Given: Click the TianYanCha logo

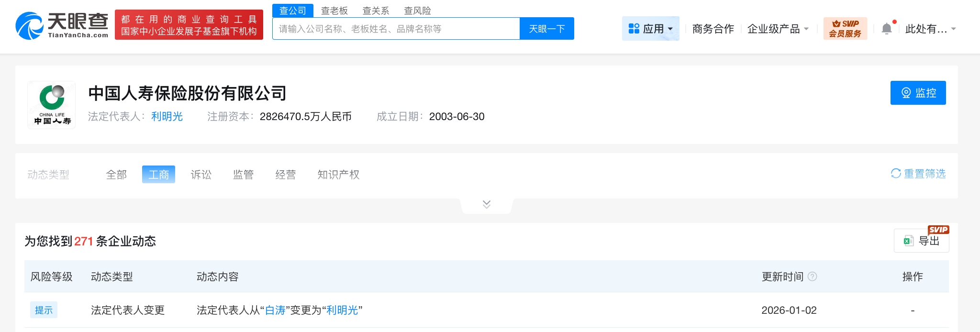Looking at the screenshot, I should pos(62,25).
